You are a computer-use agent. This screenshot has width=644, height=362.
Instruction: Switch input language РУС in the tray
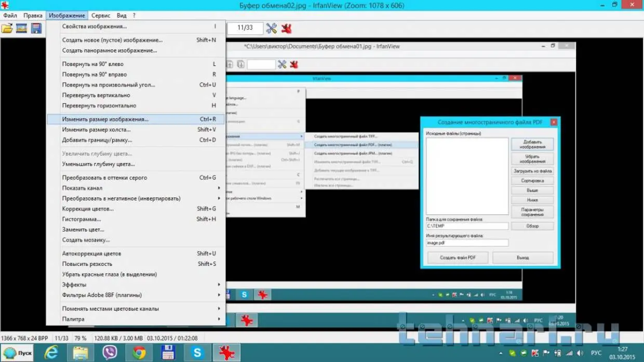(x=596, y=353)
